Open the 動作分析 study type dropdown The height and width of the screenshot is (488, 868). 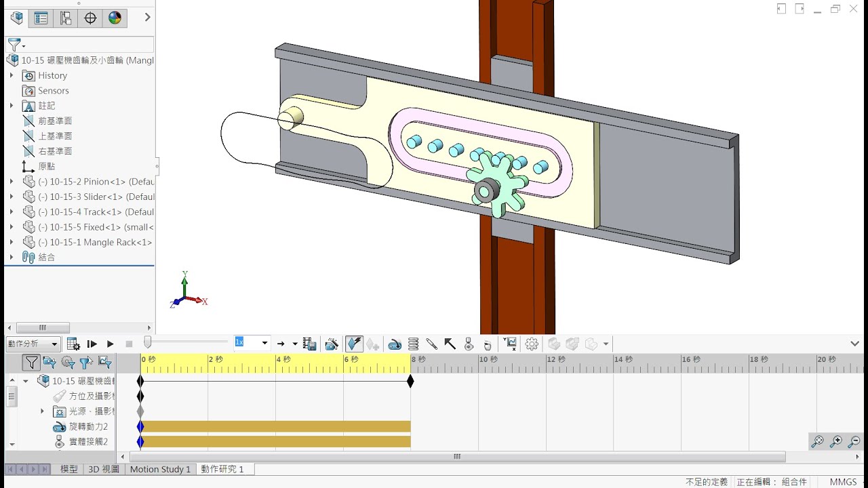(33, 344)
